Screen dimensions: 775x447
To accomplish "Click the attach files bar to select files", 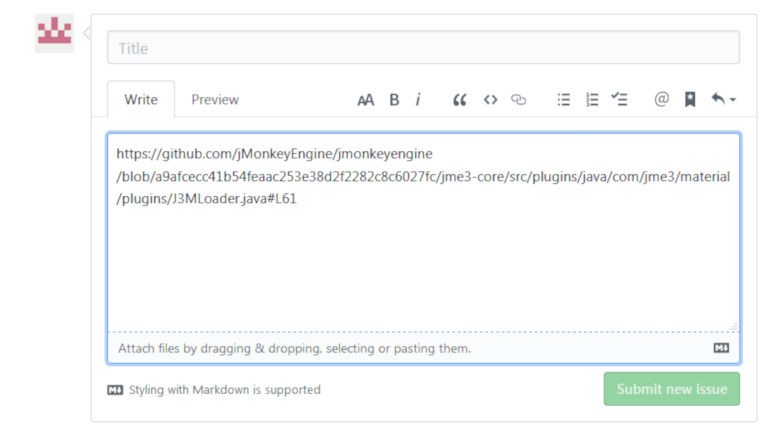I will [295, 349].
